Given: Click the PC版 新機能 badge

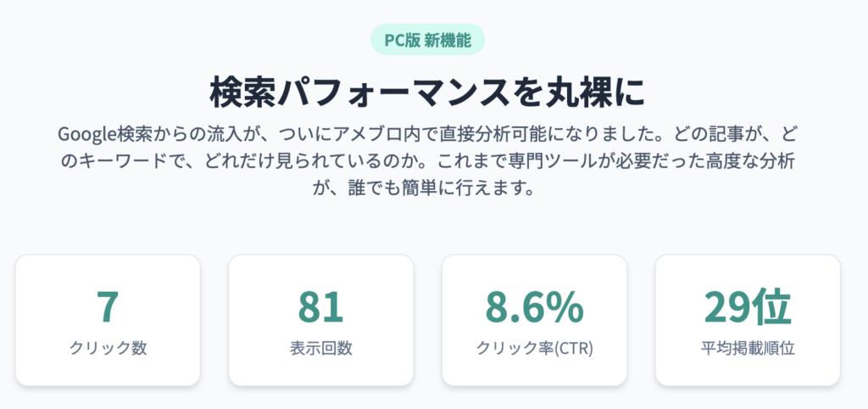Looking at the screenshot, I should (x=427, y=40).
